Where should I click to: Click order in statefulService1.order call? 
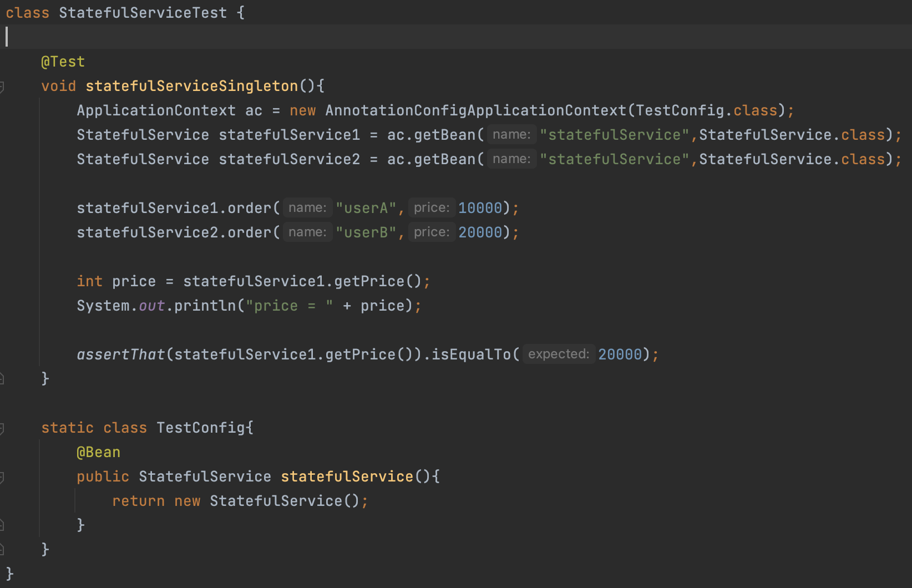coord(249,208)
